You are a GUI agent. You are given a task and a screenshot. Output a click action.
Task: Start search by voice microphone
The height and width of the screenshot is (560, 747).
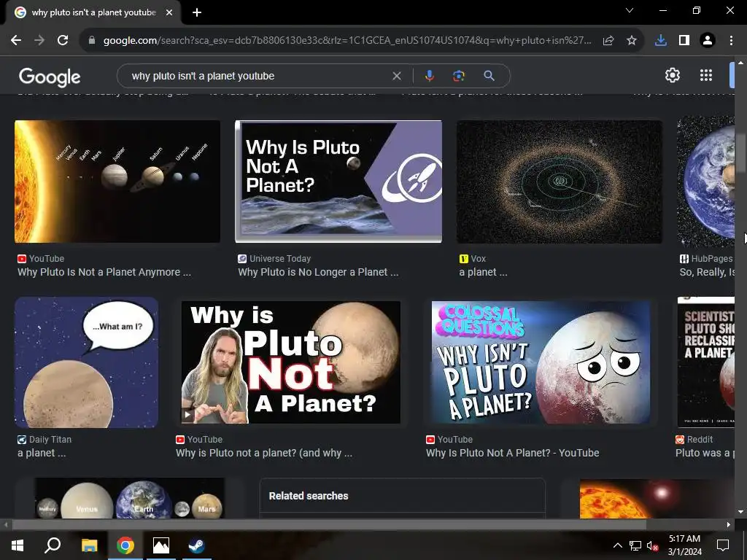429,76
